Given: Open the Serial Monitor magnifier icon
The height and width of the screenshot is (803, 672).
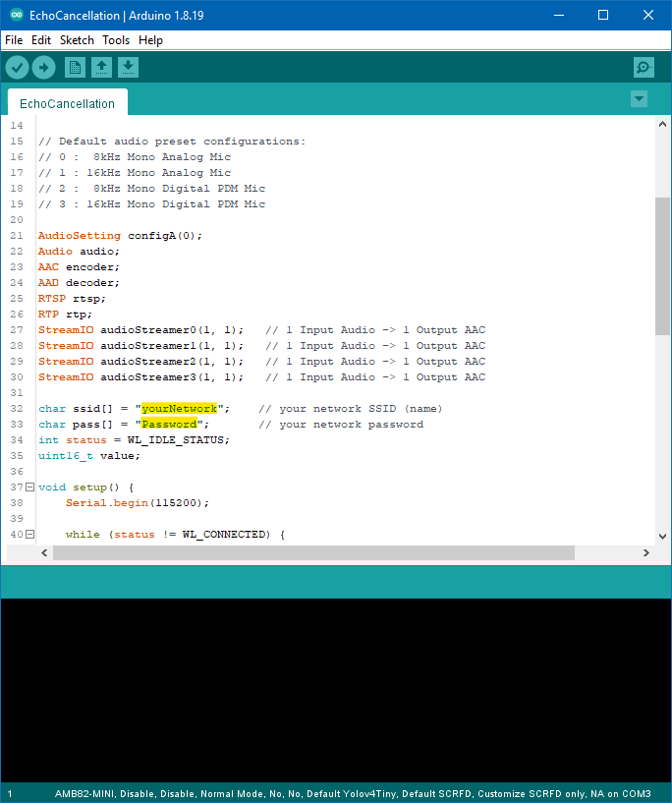Looking at the screenshot, I should 644,67.
